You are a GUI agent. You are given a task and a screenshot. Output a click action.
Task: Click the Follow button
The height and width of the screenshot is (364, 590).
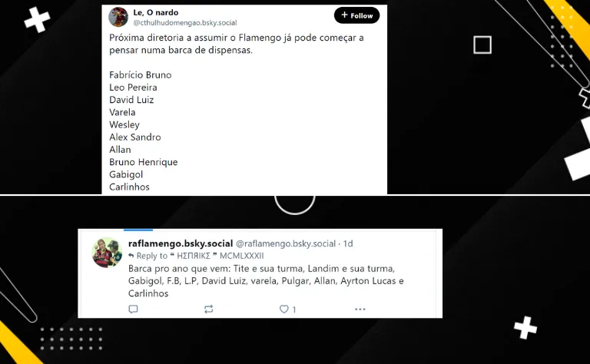[356, 15]
